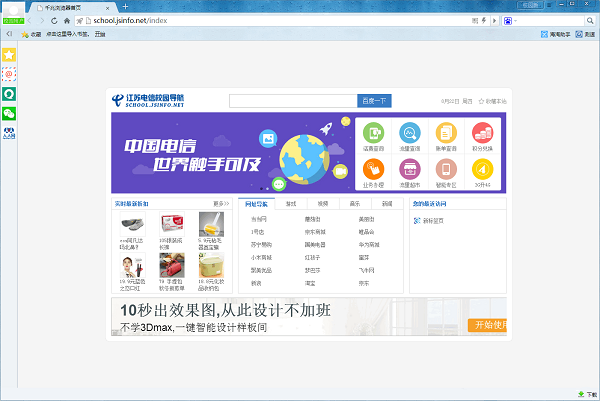This screenshot has width=600, height=401.
Task: Click the star favorites icon in bookmarks bar
Action: (25, 34)
